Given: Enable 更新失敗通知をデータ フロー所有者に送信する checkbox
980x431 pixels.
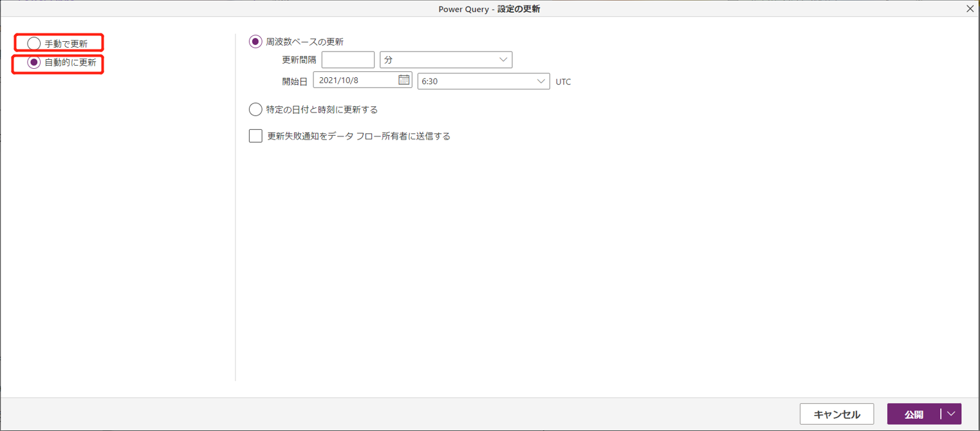Looking at the screenshot, I should pyautogui.click(x=255, y=136).
